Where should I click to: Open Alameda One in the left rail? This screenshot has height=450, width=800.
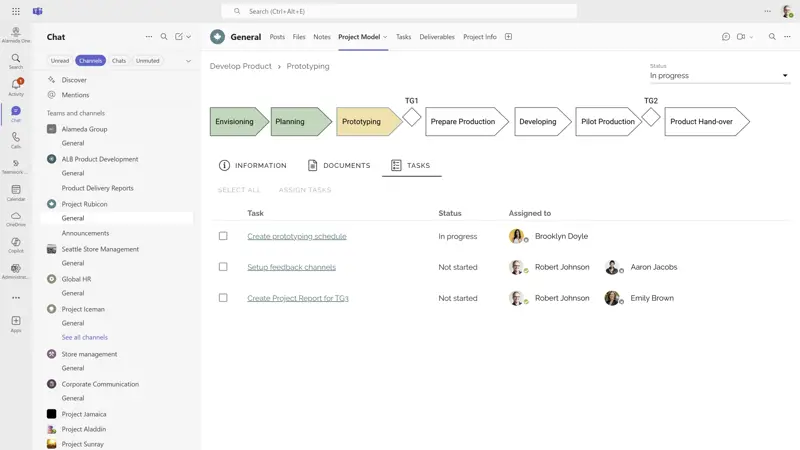pos(16,35)
